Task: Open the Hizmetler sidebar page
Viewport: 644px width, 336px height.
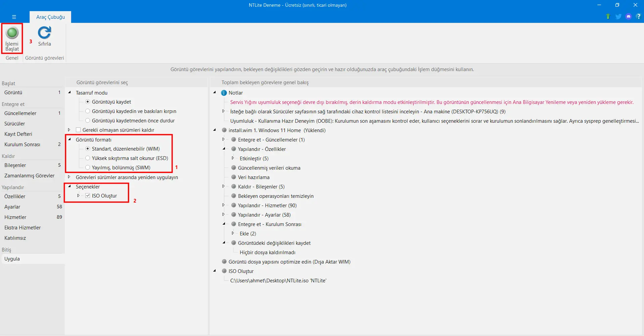Action: pyautogui.click(x=32, y=217)
